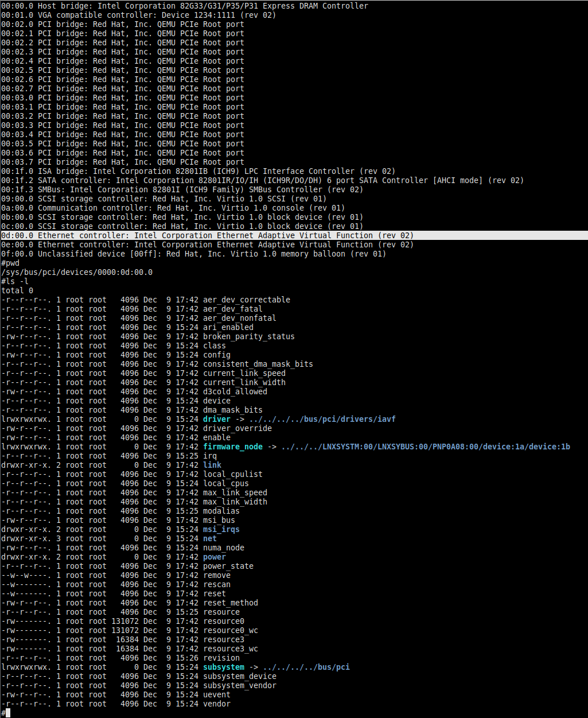
Task: Select the numa_node file name
Action: [x=224, y=548]
